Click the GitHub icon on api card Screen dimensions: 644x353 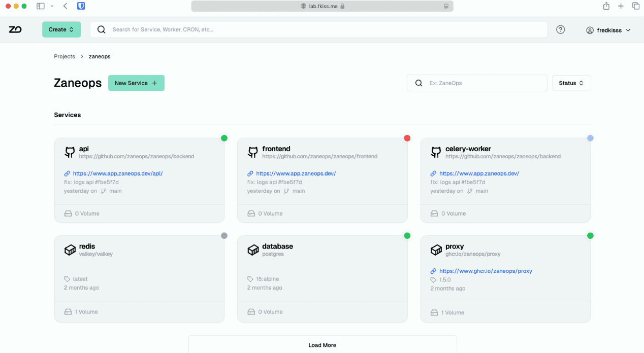pos(70,152)
